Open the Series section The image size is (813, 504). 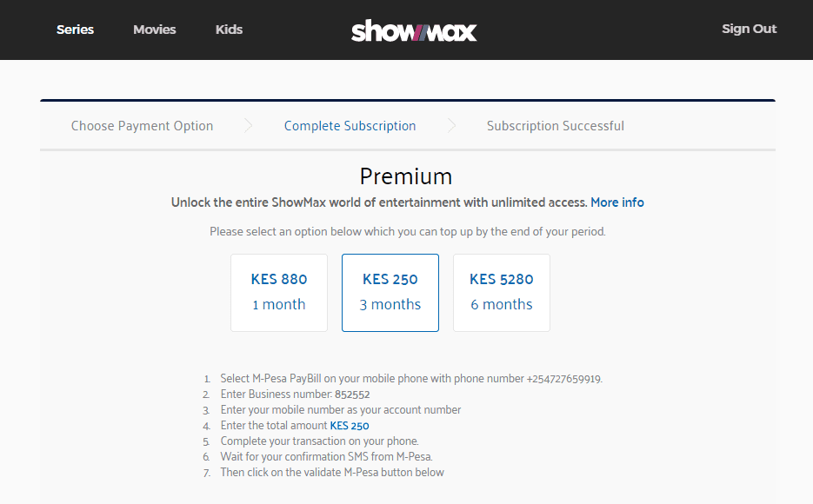[75, 30]
